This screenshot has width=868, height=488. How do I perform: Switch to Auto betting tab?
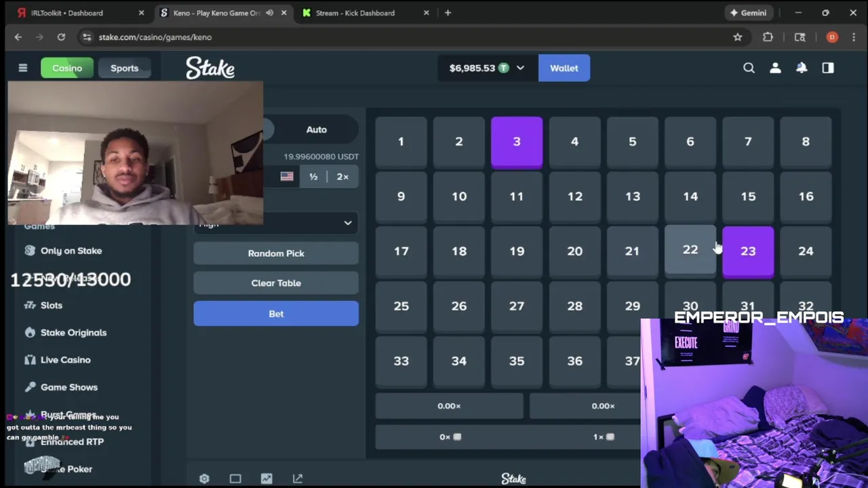pyautogui.click(x=316, y=129)
